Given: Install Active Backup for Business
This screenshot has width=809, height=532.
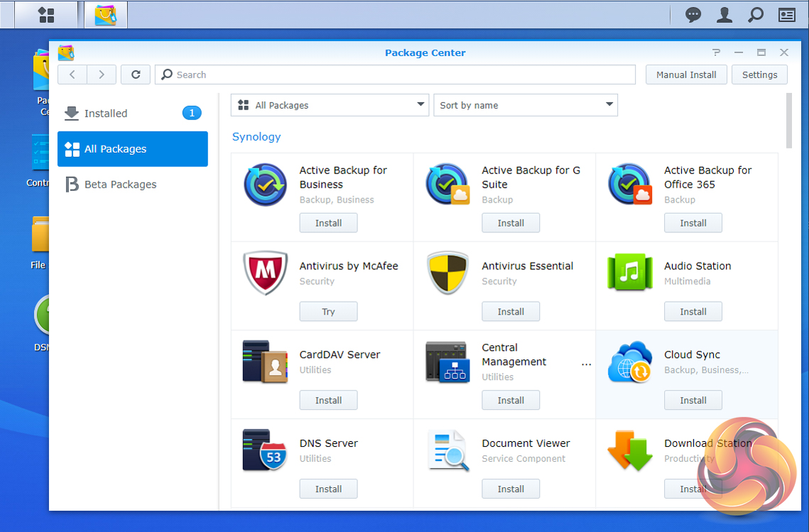Looking at the screenshot, I should [x=329, y=223].
